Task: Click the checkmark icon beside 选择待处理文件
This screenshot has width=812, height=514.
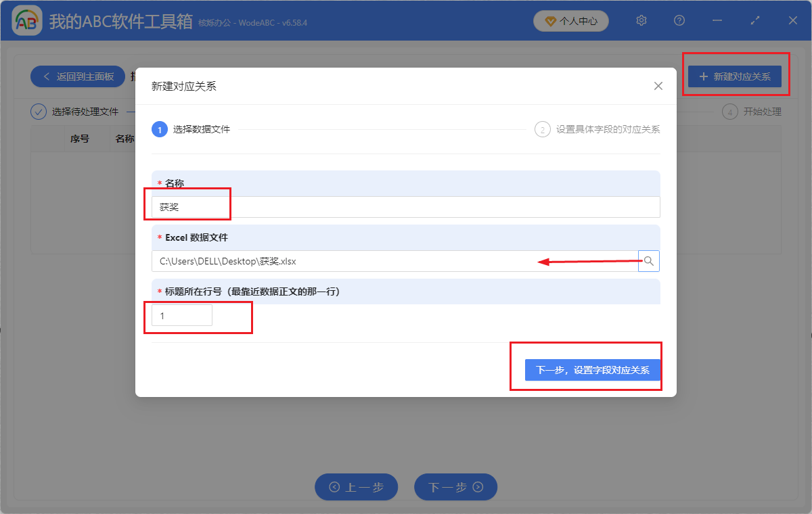Action: (39, 111)
